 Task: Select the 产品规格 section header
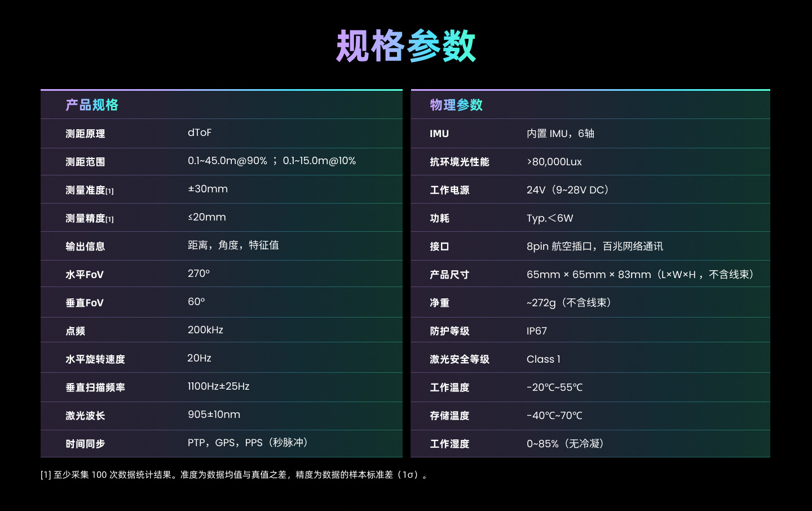click(x=92, y=105)
